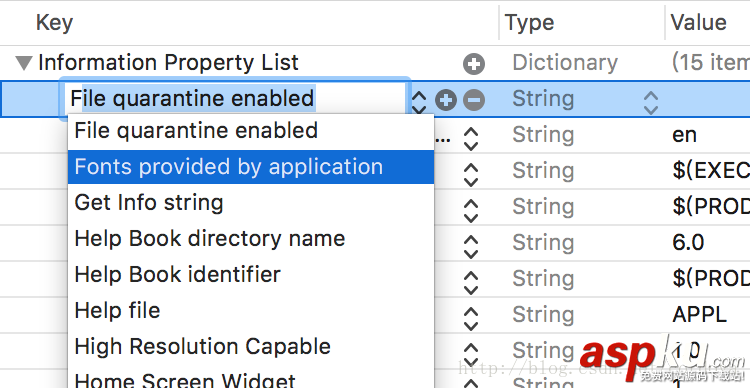Open key stepper beside File quarantine field

click(x=419, y=101)
